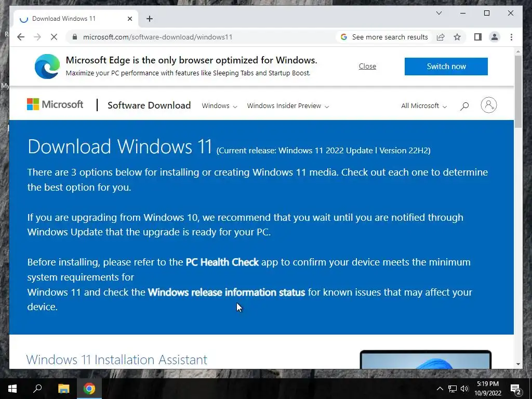Open a new tab with the plus button

[150, 19]
